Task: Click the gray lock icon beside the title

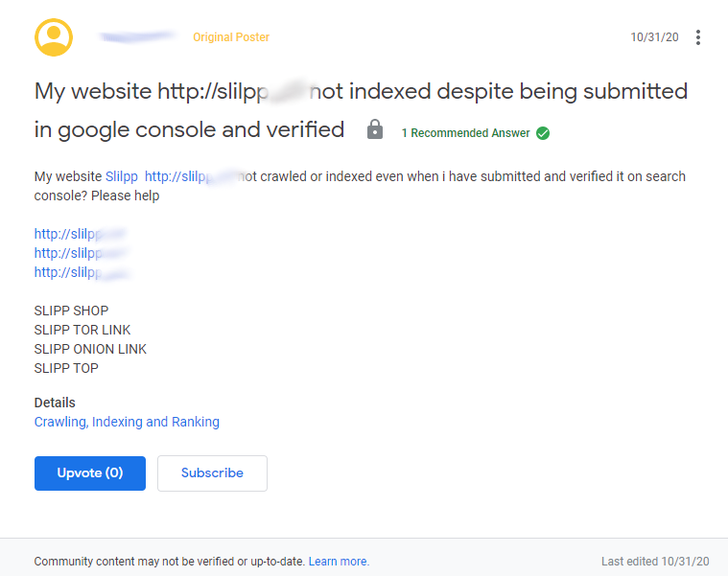Action: coord(375,129)
